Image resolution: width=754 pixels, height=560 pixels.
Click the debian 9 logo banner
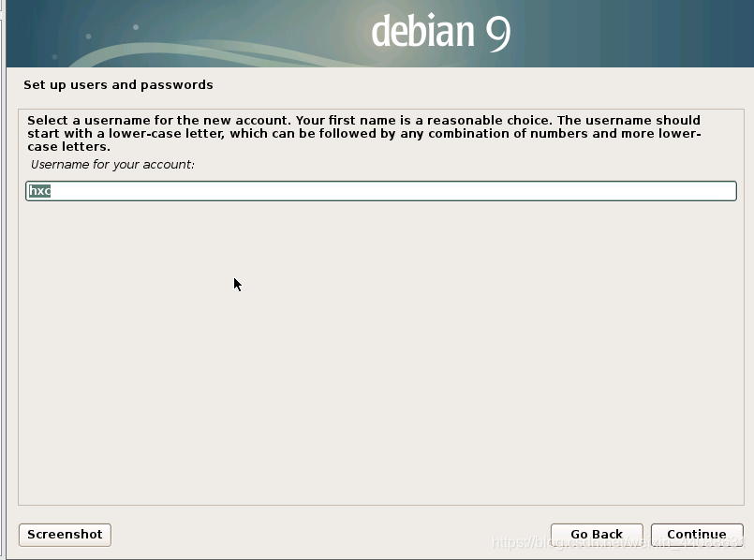pos(380,34)
